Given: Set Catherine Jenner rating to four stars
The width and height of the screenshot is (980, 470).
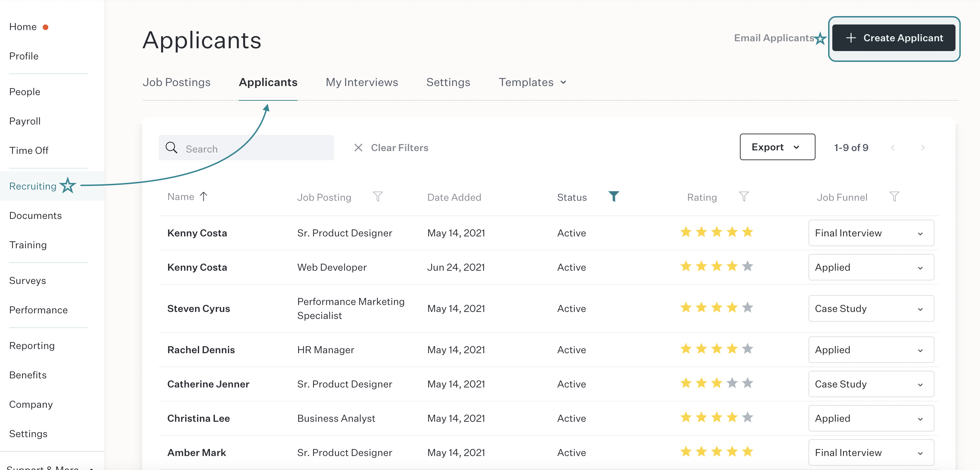Looking at the screenshot, I should coord(732,383).
